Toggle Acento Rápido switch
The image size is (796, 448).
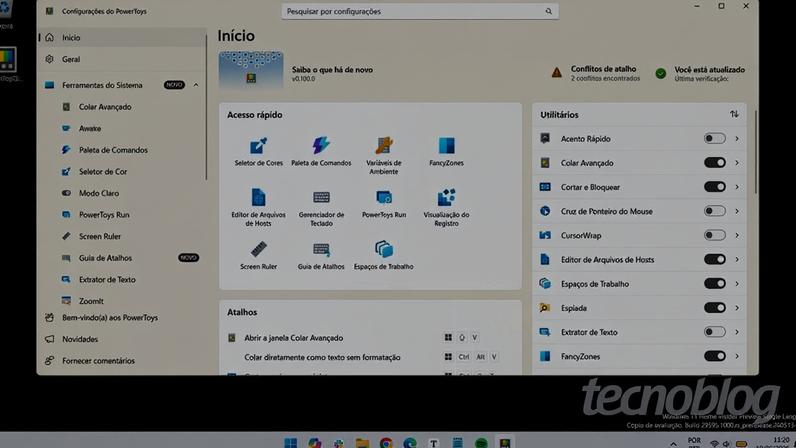714,138
